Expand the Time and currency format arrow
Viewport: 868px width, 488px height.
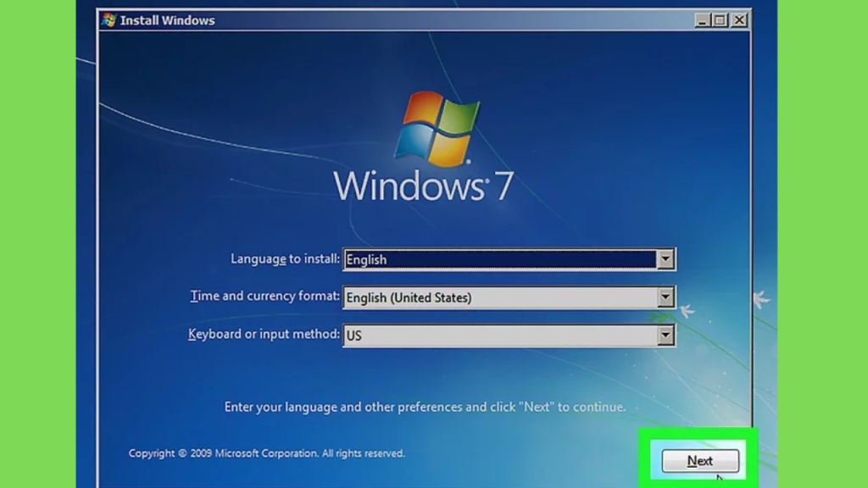point(665,297)
